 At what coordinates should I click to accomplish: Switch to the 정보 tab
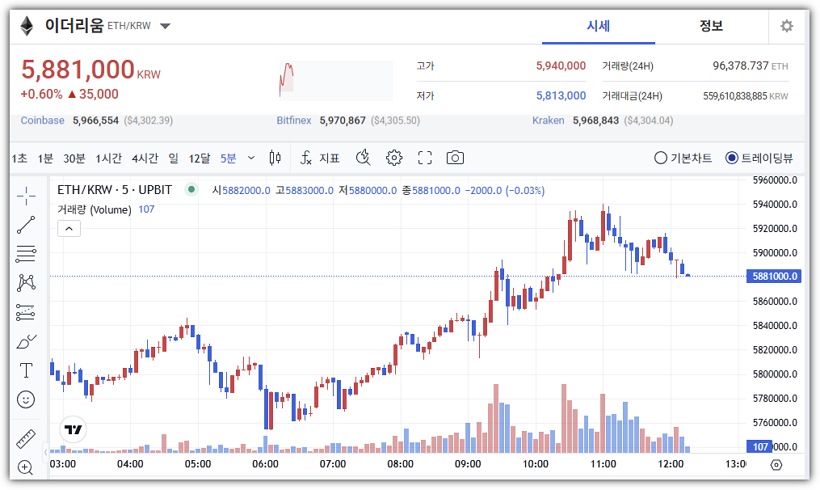click(711, 26)
